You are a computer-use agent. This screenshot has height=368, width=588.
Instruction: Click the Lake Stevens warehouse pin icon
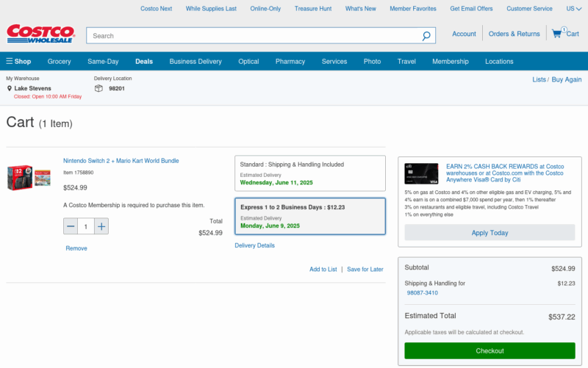pos(10,88)
